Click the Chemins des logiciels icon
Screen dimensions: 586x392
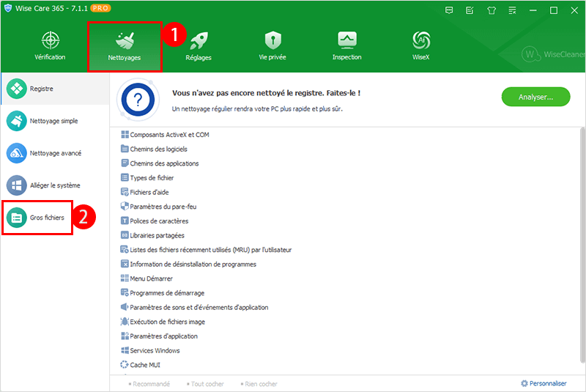[x=125, y=149]
